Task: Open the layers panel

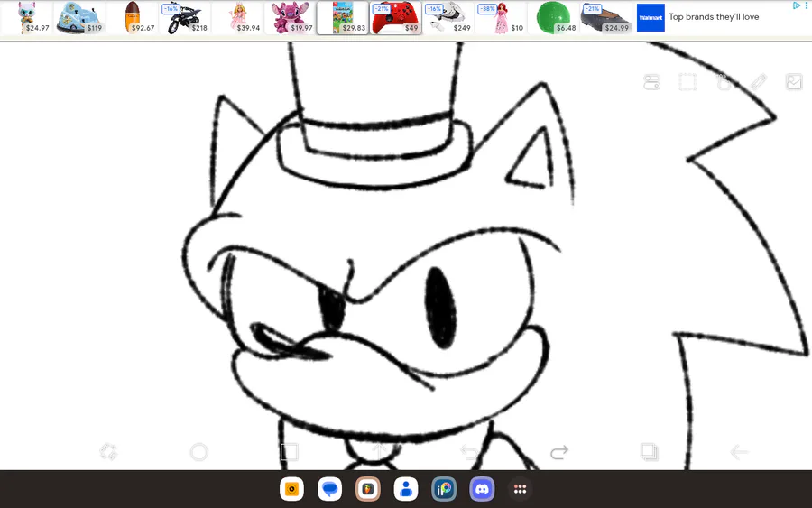Action: click(649, 452)
